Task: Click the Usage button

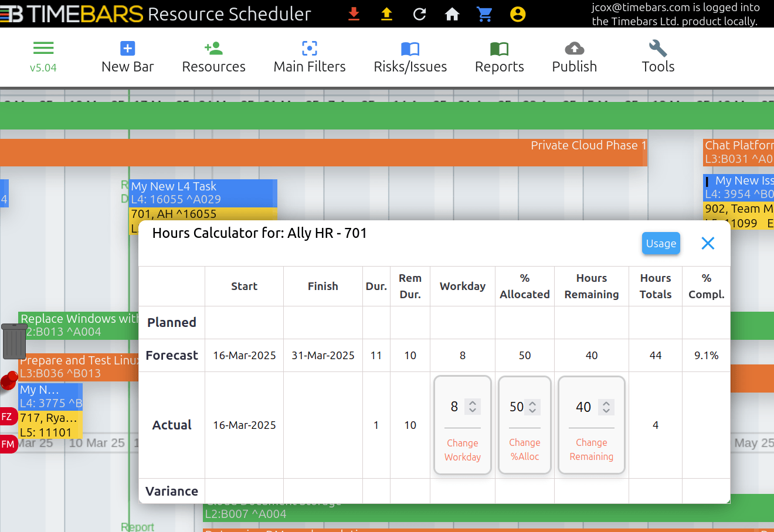Action: click(x=661, y=243)
